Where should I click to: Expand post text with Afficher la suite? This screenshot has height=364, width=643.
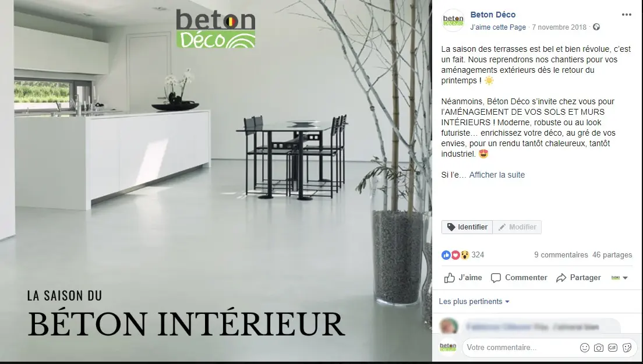pyautogui.click(x=497, y=175)
